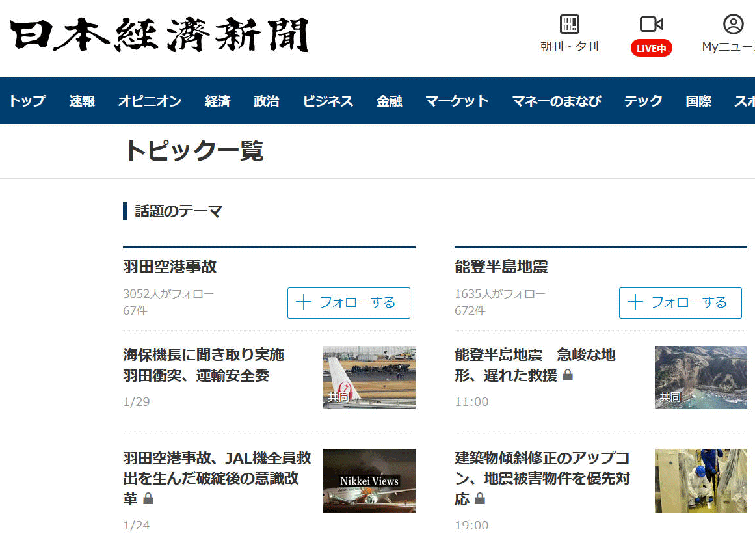Click the red LIVE中 badge
Viewport: 755px width, 560px height.
click(x=651, y=48)
